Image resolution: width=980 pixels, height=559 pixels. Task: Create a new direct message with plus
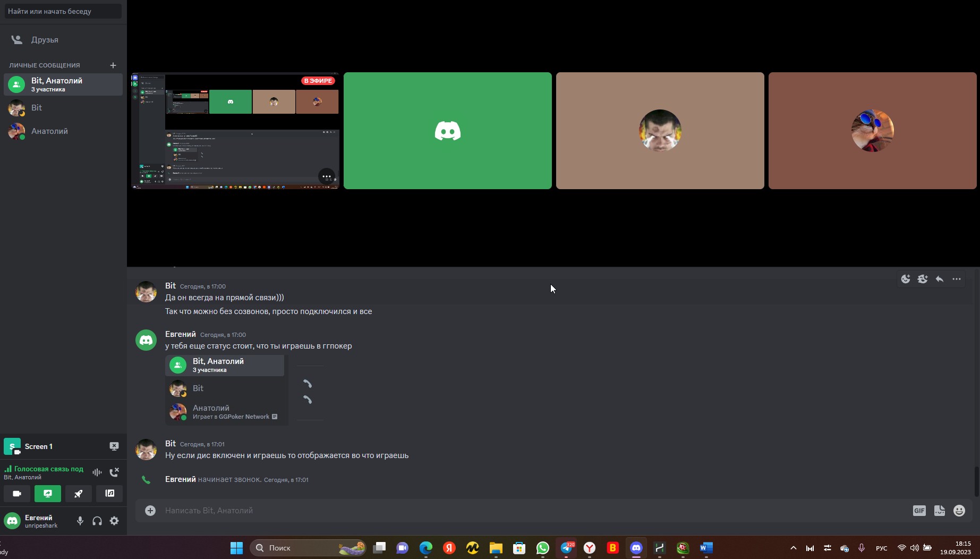click(x=113, y=65)
